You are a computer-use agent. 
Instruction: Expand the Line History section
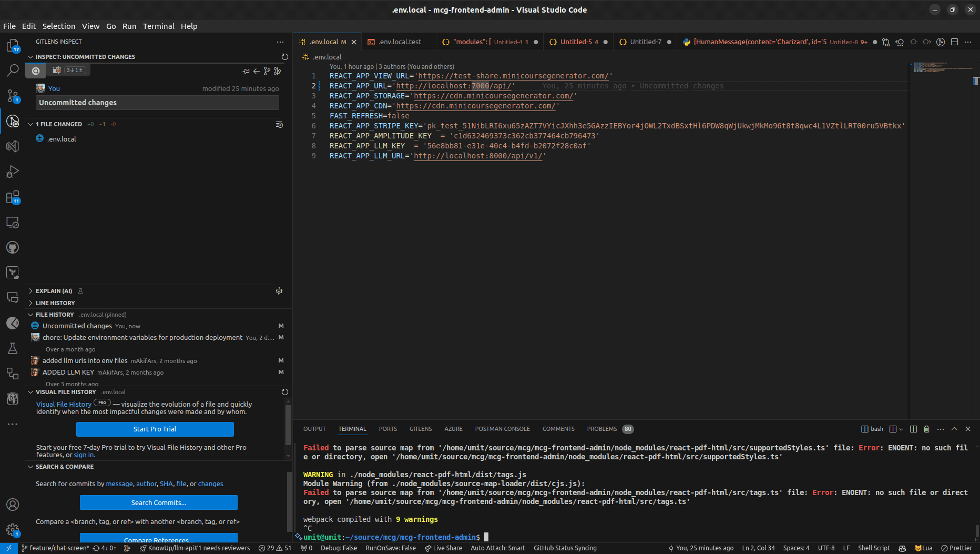30,303
